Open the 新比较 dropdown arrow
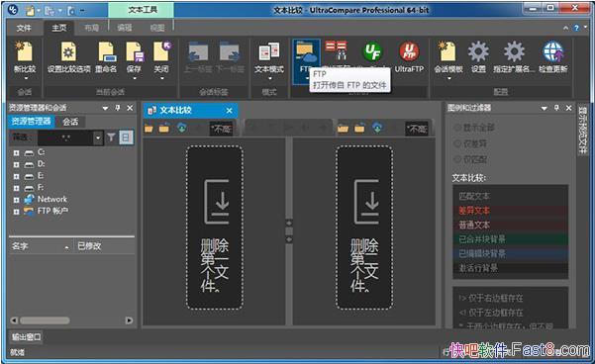Screen dimensions: 595x364 pyautogui.click(x=26, y=78)
